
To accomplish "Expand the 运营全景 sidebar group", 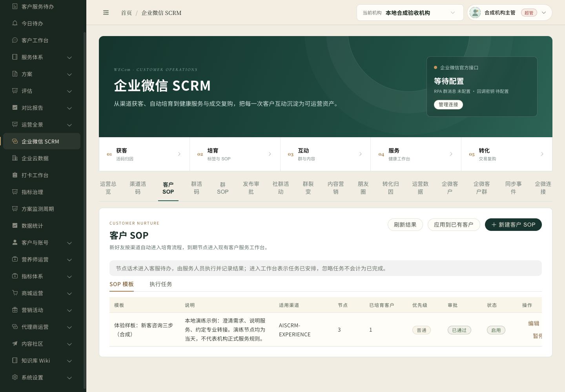I will [x=42, y=125].
